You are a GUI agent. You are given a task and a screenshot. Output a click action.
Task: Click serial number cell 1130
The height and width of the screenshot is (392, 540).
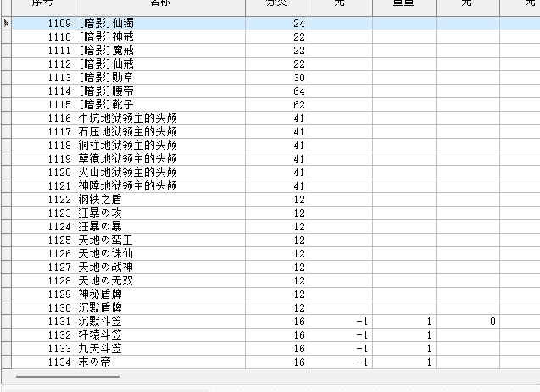click(x=43, y=307)
